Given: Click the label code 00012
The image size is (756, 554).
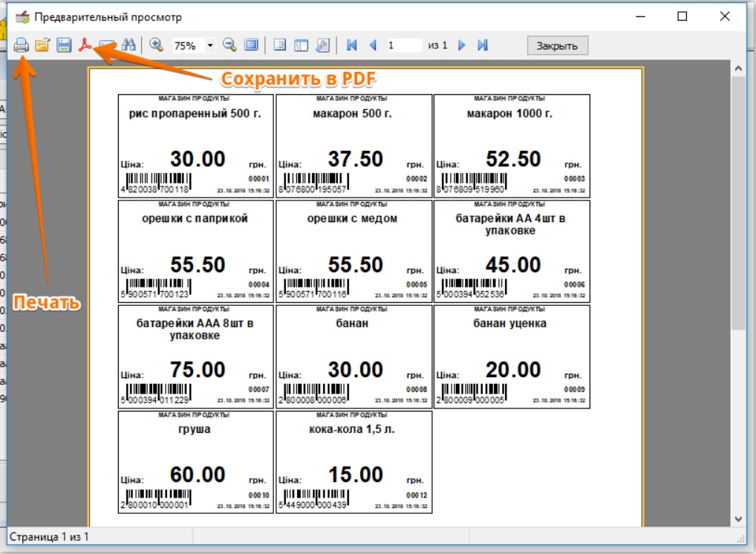Looking at the screenshot, I should (417, 495).
